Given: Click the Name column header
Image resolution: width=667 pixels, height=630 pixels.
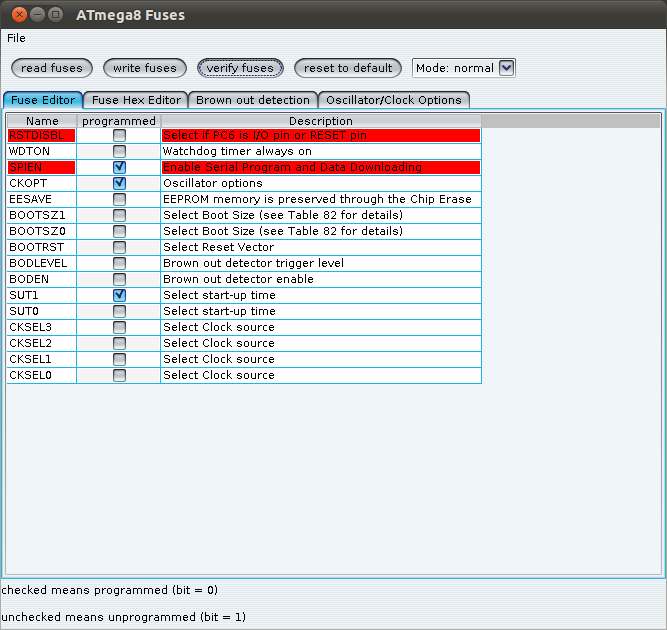Looking at the screenshot, I should 42,121.
